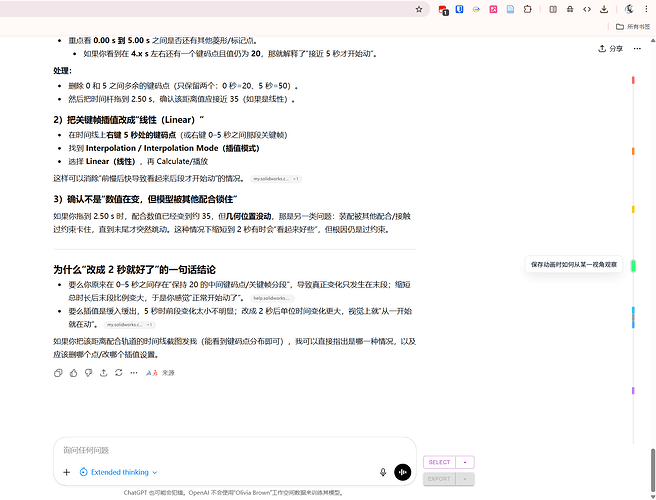This screenshot has width=656, height=500.
Task: Click the scrollbar up arrow
Action: click(653, 41)
